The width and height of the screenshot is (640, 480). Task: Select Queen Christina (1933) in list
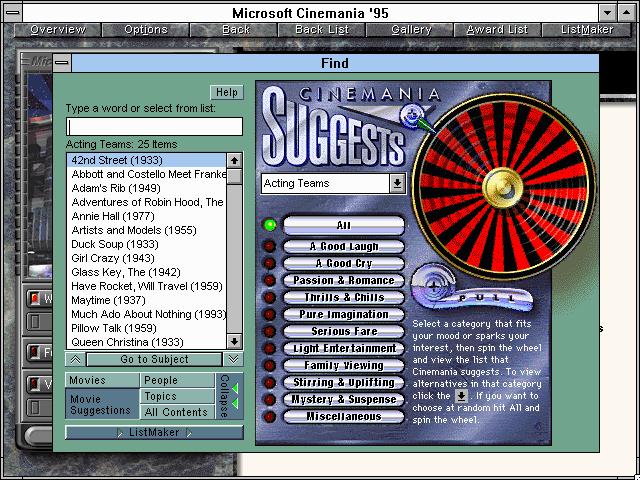(146, 342)
